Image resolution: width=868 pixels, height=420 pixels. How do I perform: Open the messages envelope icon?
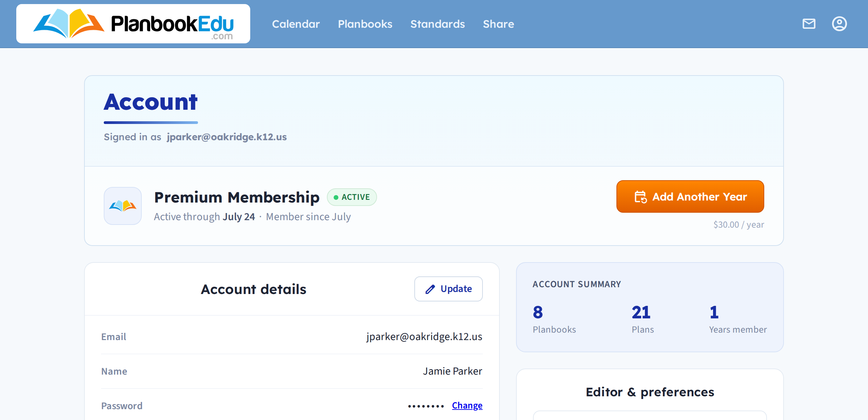pyautogui.click(x=809, y=24)
